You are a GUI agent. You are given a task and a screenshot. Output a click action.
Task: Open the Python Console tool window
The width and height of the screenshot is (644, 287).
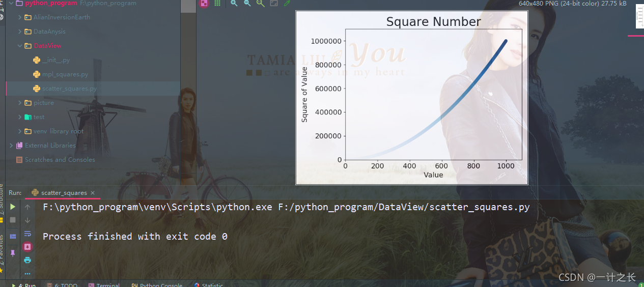pos(157,284)
